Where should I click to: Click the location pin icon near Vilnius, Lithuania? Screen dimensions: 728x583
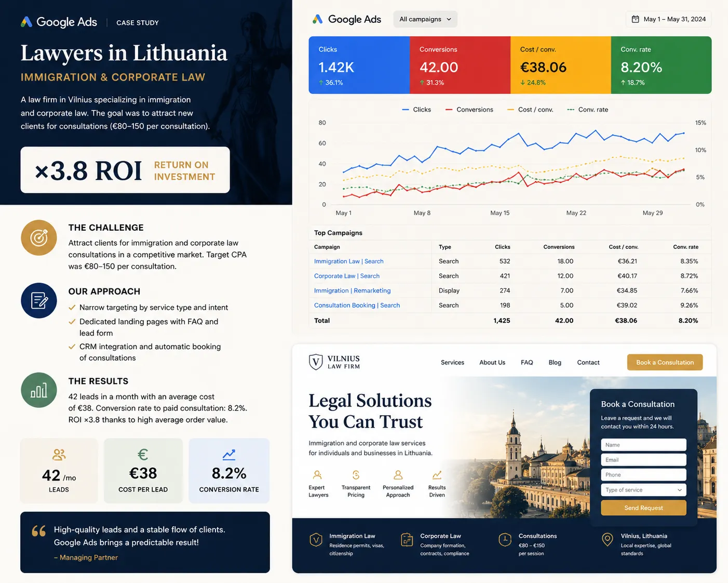pyautogui.click(x=607, y=539)
